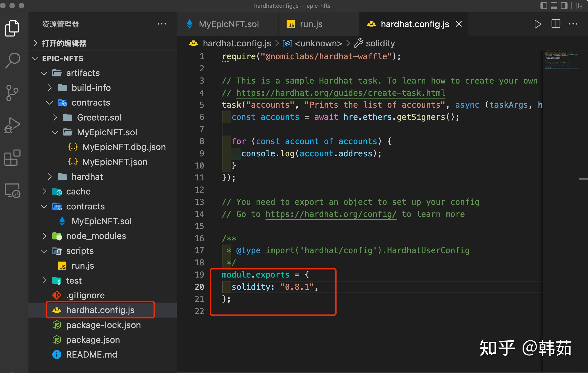Expand the hardhat folder
Screen dimensions: 588x373
(103, 177)
